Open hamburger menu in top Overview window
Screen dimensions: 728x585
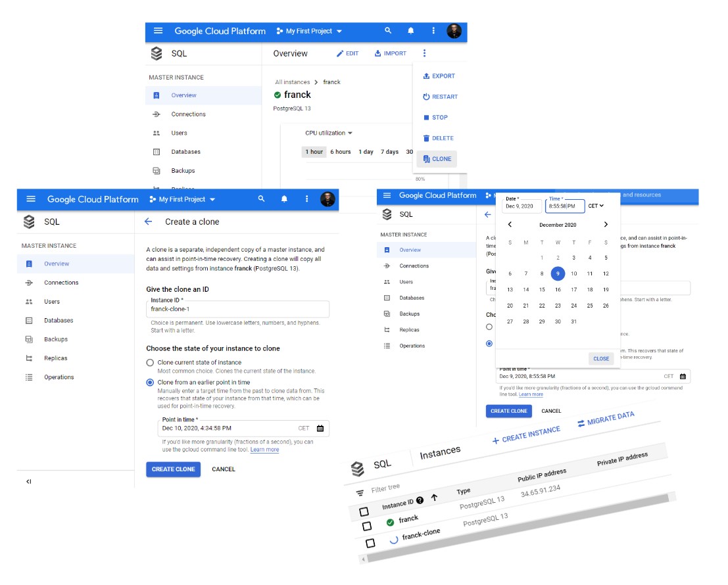coord(158,31)
